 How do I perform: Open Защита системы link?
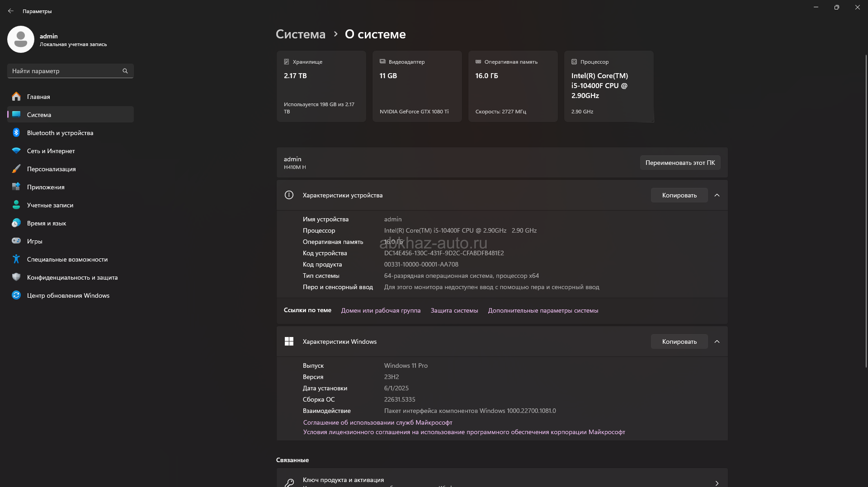[454, 310]
